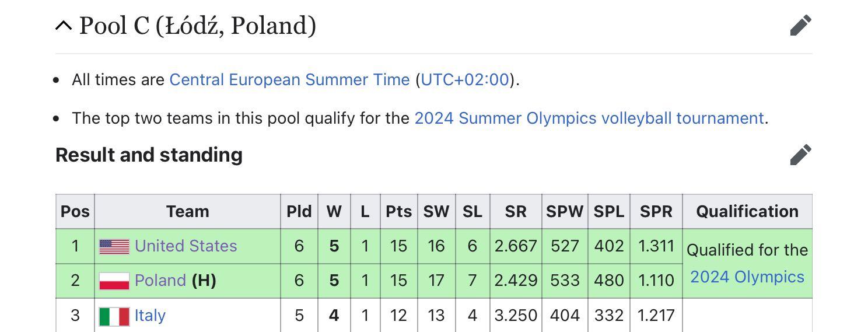Edit Pool C section with pencil icon

coord(800,25)
